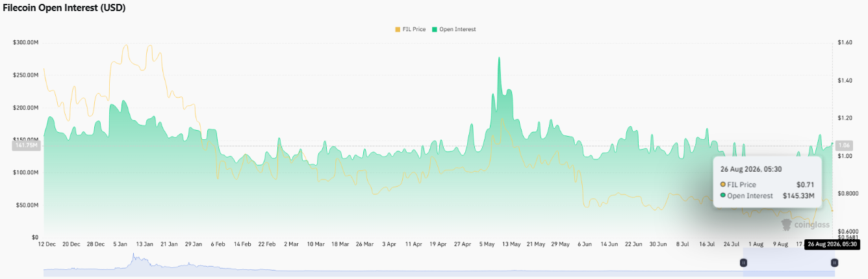Click the $250.00M left axis label

(25, 75)
